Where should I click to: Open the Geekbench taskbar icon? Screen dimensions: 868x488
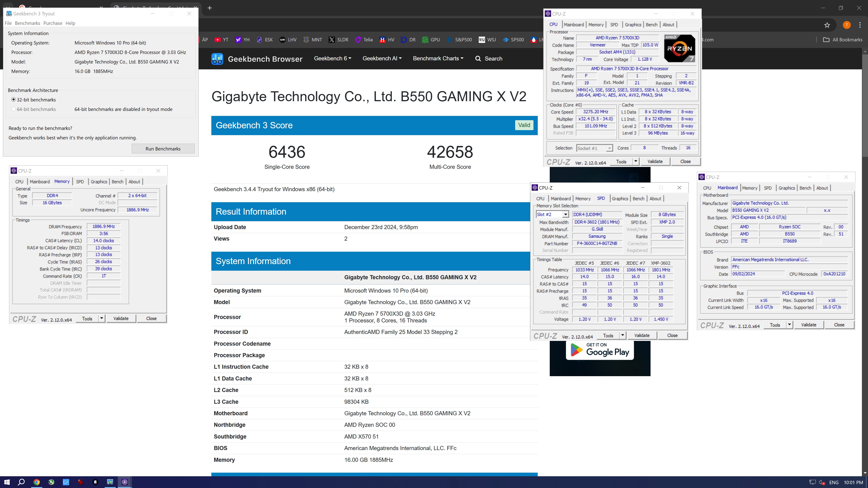point(110,482)
